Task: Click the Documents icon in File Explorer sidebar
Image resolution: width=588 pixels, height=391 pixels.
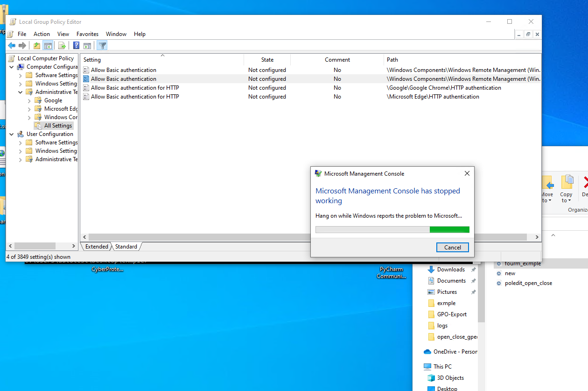Action: point(431,281)
